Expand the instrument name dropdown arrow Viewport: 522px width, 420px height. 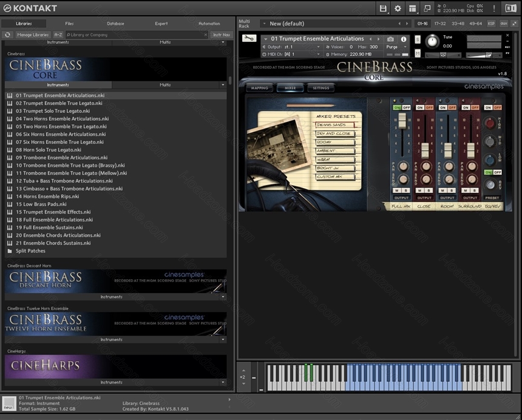pyautogui.click(x=266, y=39)
